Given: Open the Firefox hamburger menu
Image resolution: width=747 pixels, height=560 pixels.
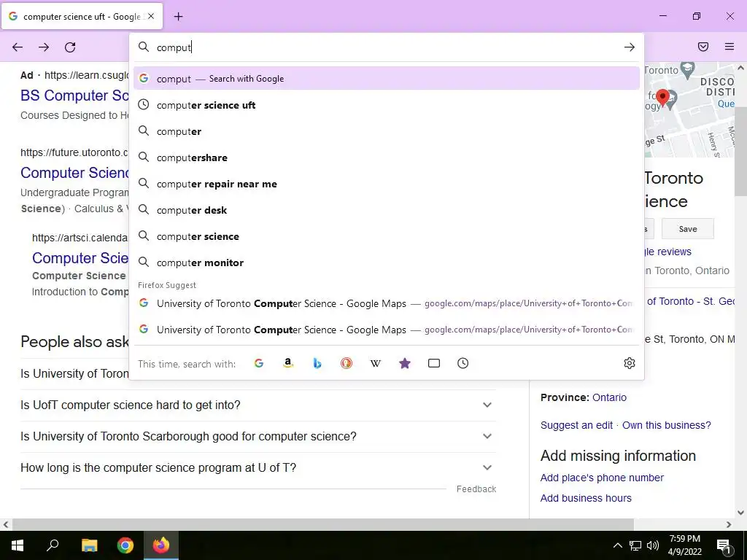Looking at the screenshot, I should [x=729, y=47].
